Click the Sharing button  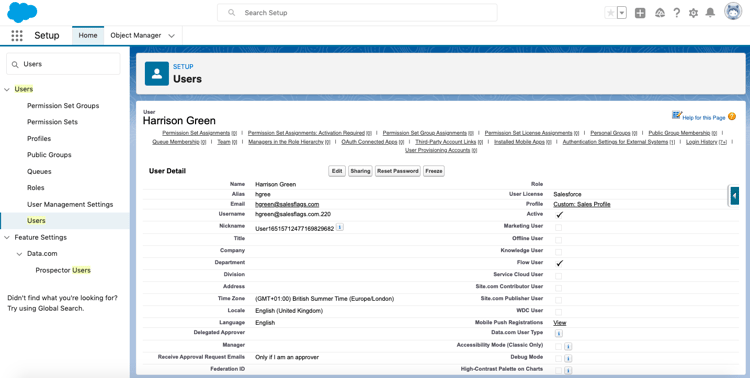click(360, 171)
